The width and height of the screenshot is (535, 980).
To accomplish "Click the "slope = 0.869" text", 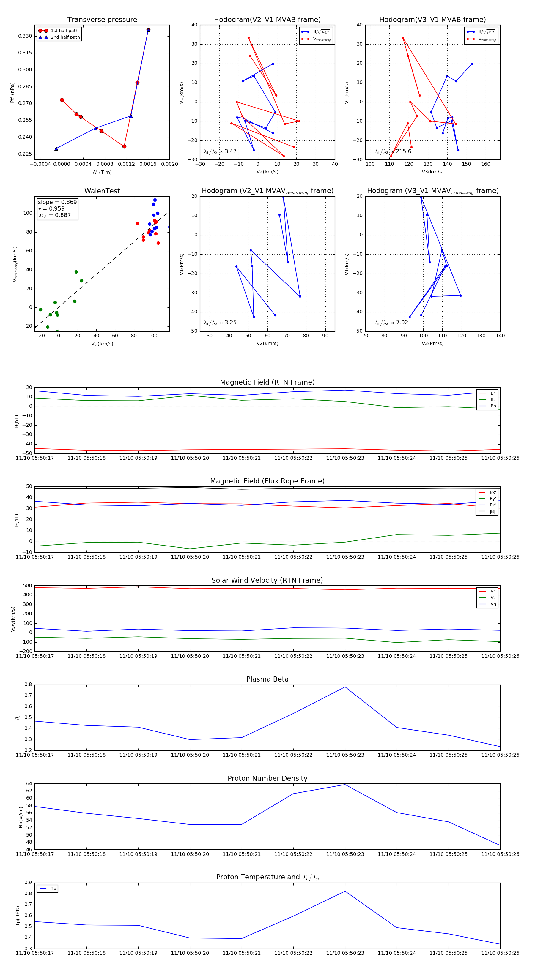I will tap(57, 202).
